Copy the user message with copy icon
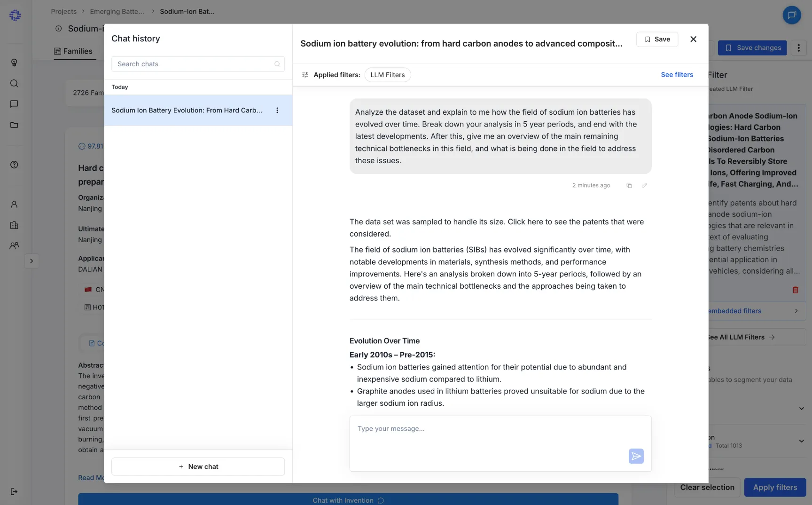 629,185
